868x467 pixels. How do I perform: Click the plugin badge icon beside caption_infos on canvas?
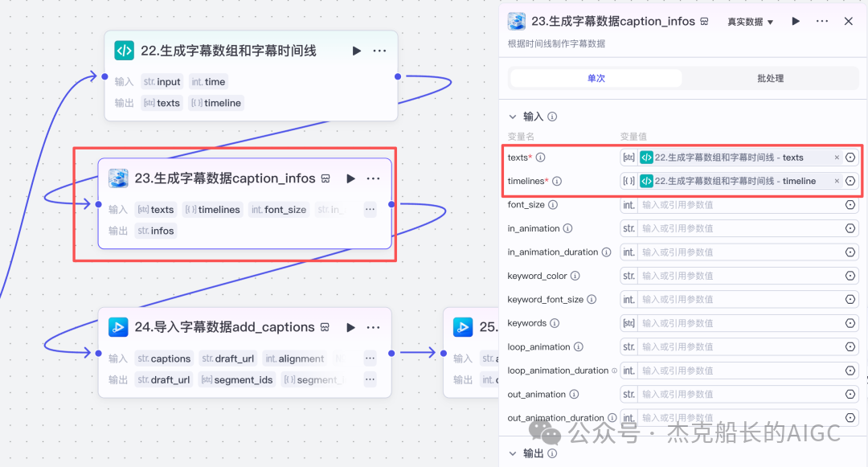[325, 178]
